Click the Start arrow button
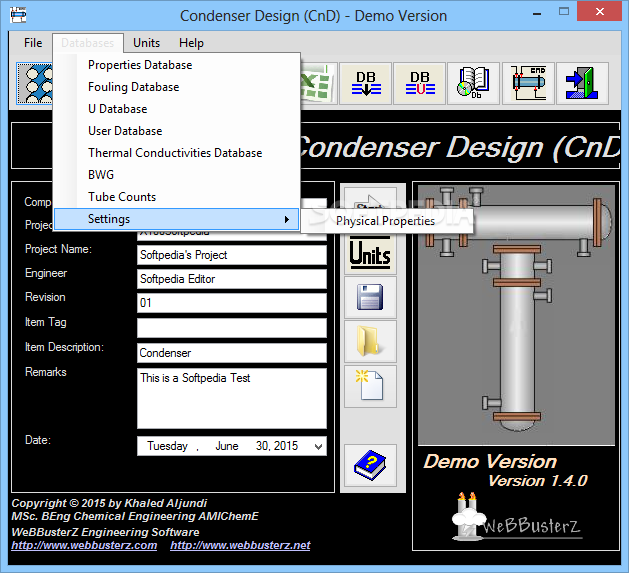Screen dimensions: 629x573 370,198
